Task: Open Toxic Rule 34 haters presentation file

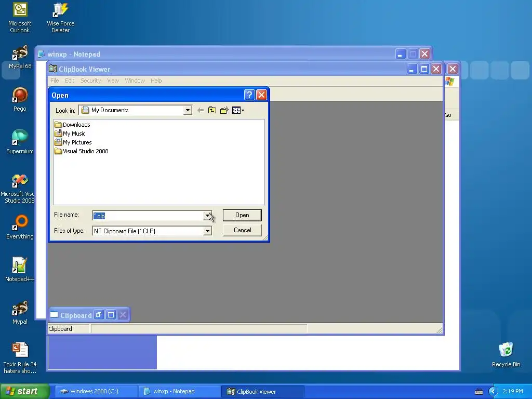Action: tap(20, 358)
